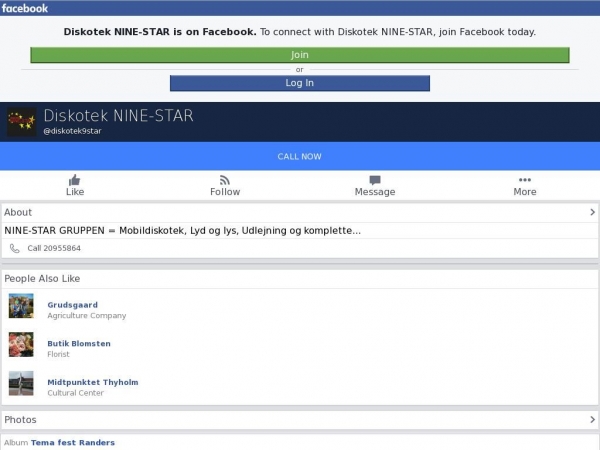Viewport: 600px width, 450px height.
Task: Click the facebook logo in header
Action: coord(25,8)
